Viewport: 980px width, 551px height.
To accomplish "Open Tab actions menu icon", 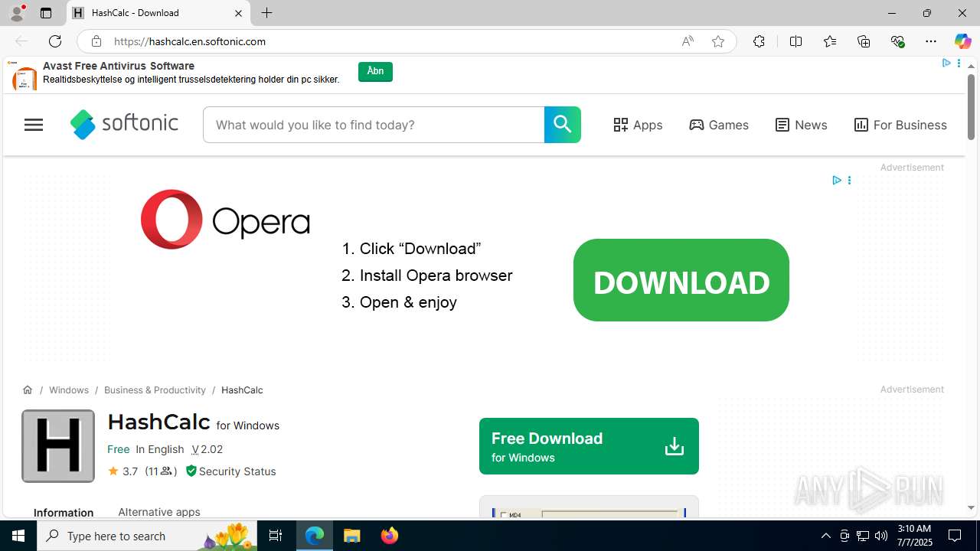I will point(46,13).
